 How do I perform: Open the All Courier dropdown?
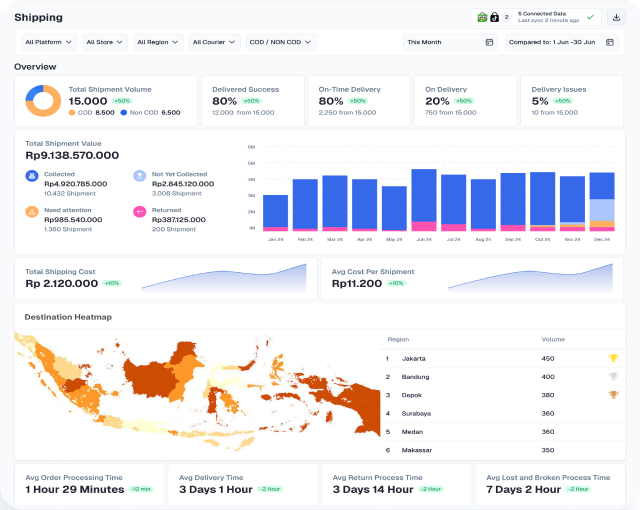point(215,42)
